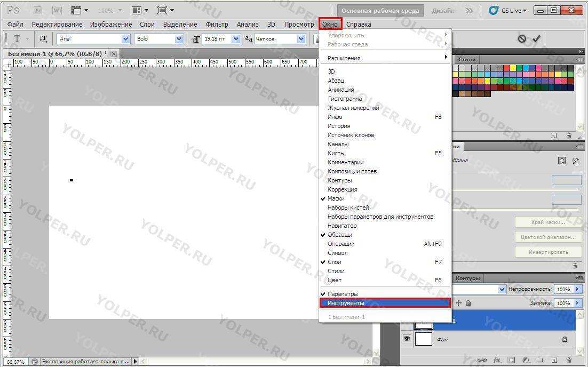Delete swatch using the Swatches panel trash

pos(569,135)
